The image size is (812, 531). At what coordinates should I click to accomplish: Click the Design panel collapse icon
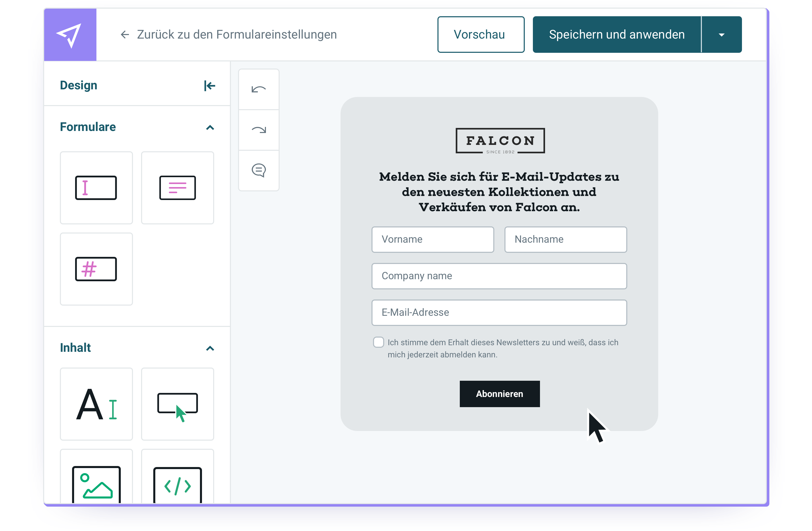point(210,85)
